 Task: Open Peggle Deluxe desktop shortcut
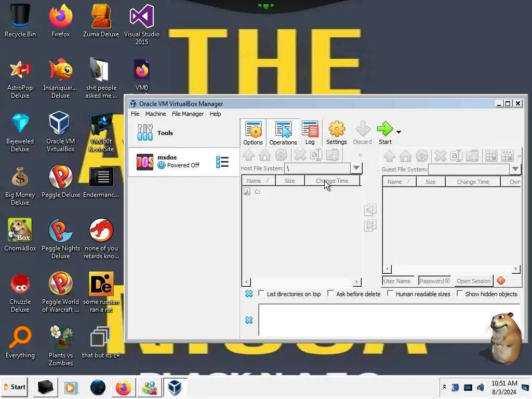pyautogui.click(x=60, y=181)
